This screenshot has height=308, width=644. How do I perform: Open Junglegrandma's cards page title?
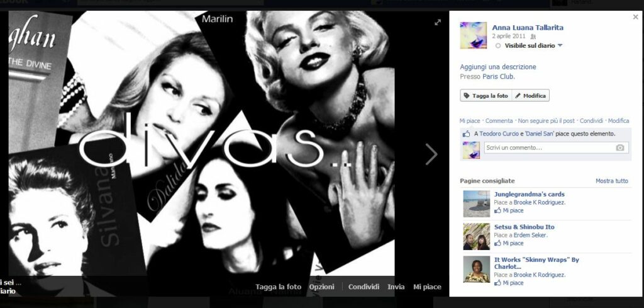tap(529, 194)
